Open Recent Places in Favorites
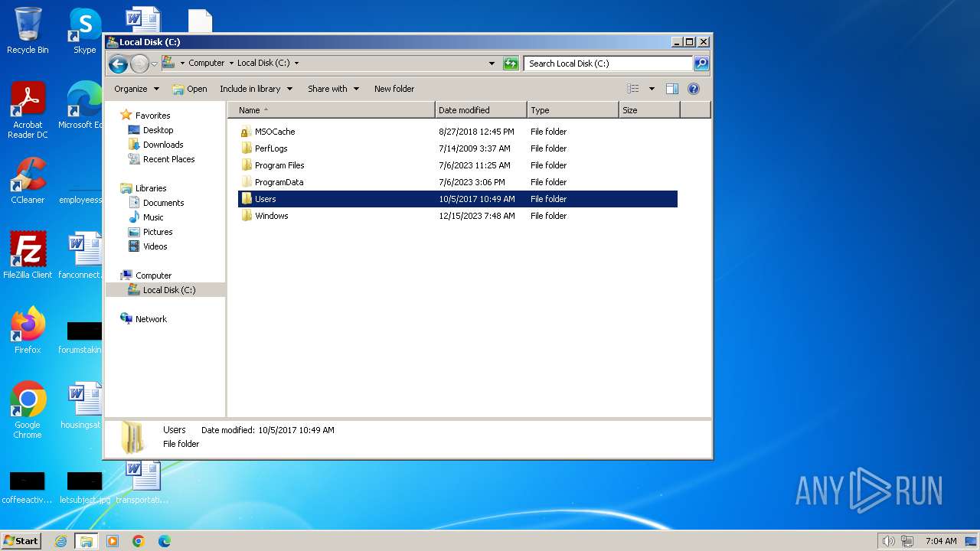Image resolution: width=980 pixels, height=551 pixels. (x=168, y=159)
